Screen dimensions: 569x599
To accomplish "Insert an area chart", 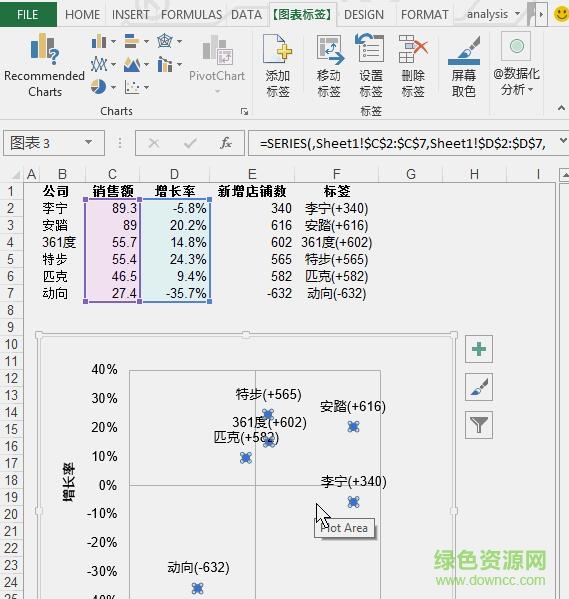I will coord(132,64).
